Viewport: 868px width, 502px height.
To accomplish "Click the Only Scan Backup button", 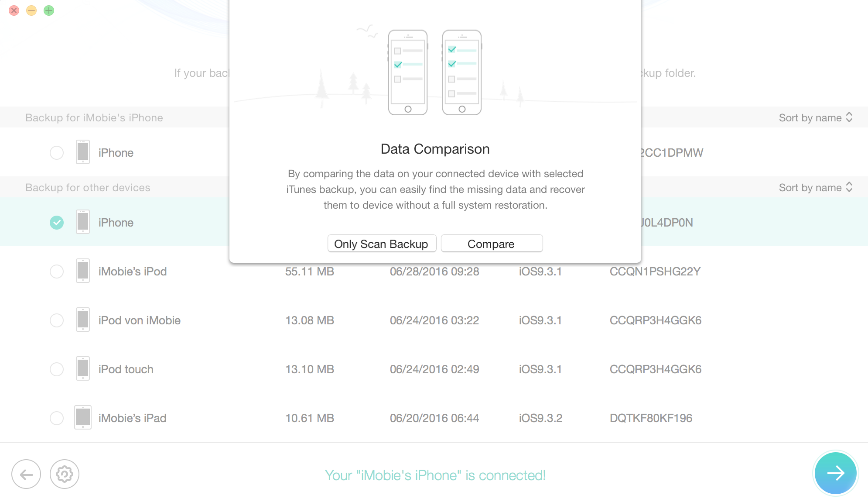I will [380, 243].
